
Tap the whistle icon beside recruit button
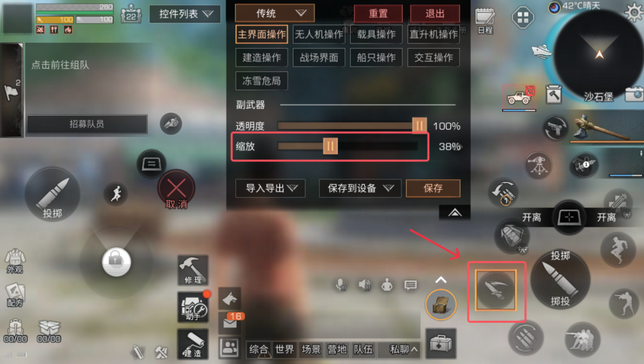[x=171, y=123]
